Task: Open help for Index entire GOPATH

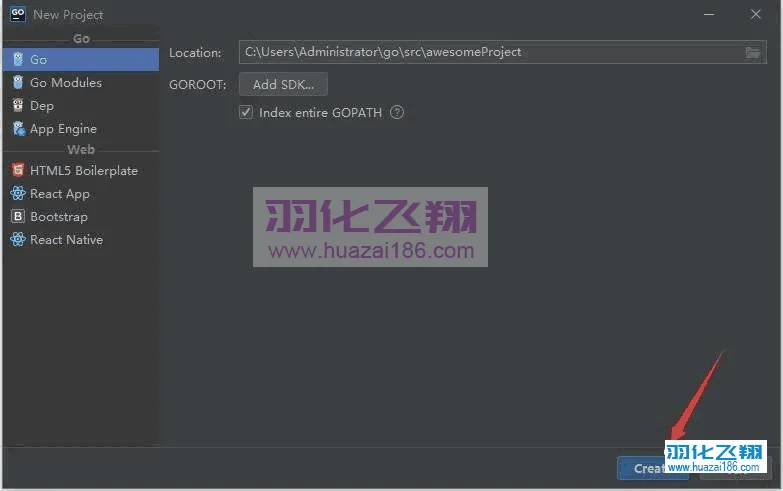Action: 397,112
